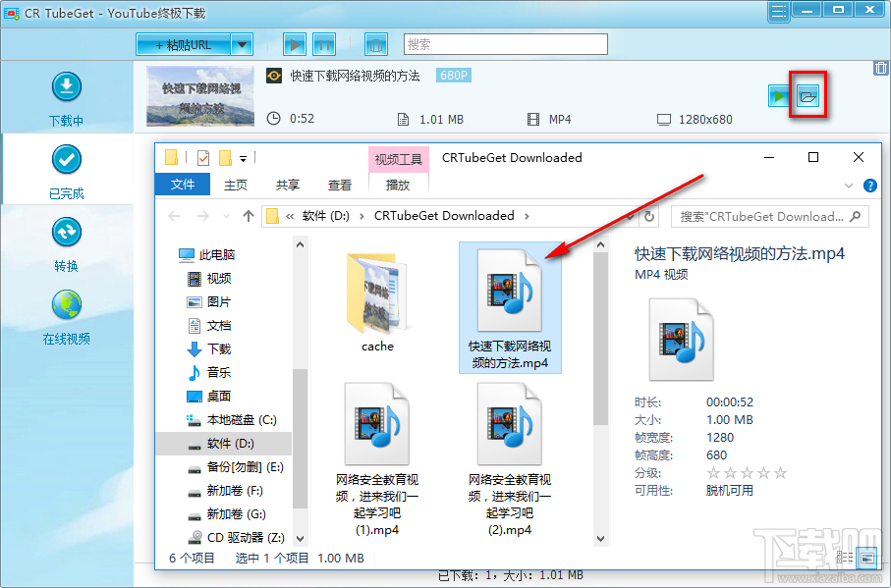Start downloads with the toolbar play button

click(295, 44)
